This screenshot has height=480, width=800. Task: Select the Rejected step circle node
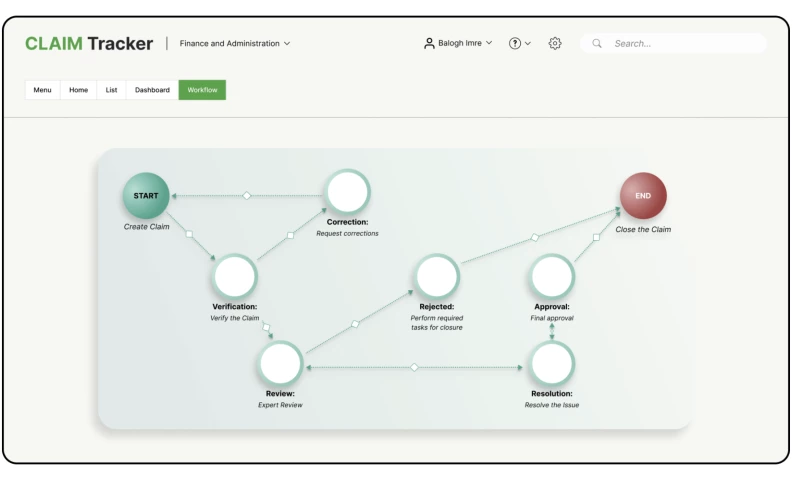437,276
